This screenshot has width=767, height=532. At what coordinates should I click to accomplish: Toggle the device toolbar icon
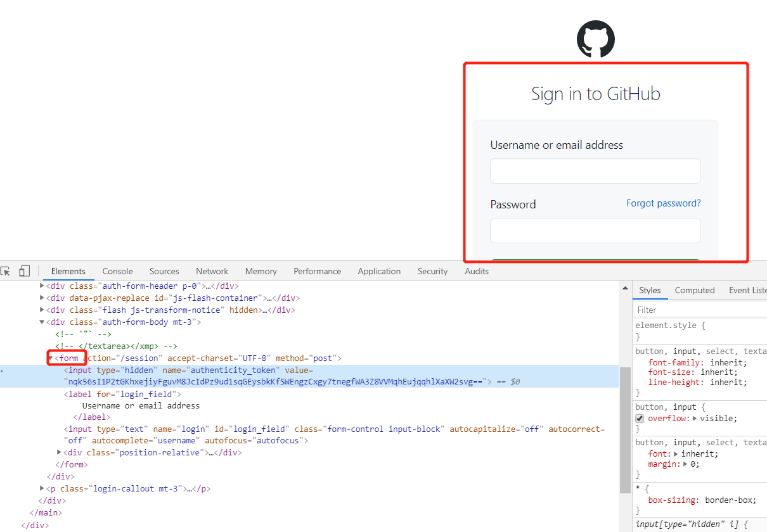click(x=24, y=271)
